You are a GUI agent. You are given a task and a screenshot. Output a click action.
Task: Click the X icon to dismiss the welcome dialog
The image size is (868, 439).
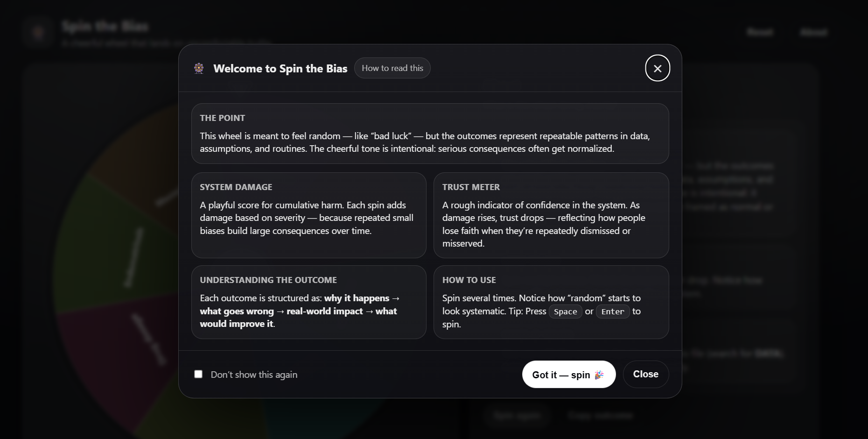[x=657, y=68]
